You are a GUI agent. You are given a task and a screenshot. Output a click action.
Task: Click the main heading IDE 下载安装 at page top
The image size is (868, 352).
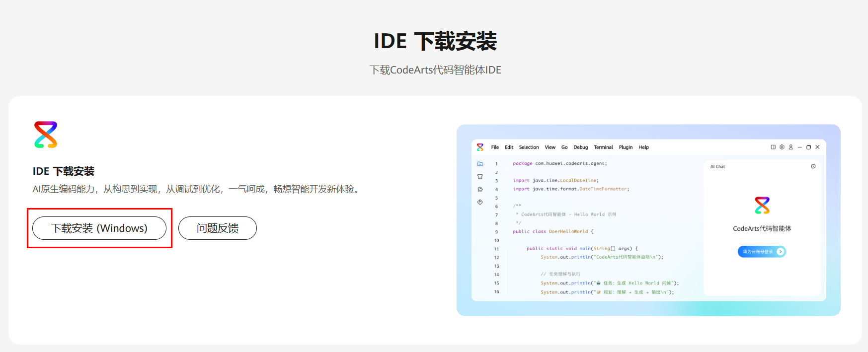(435, 41)
